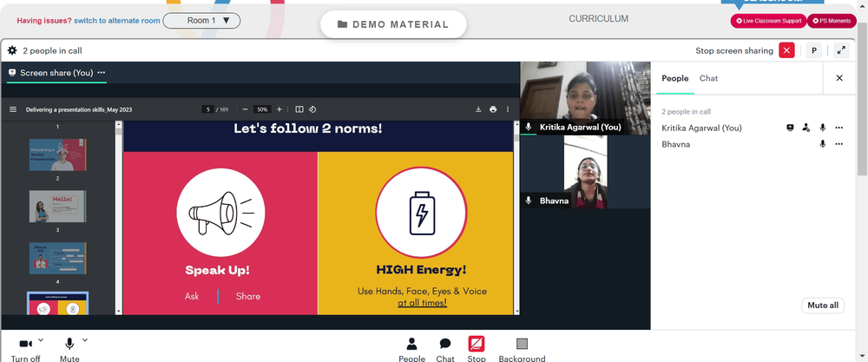
Task: Click the fit to page icon
Action: (299, 109)
